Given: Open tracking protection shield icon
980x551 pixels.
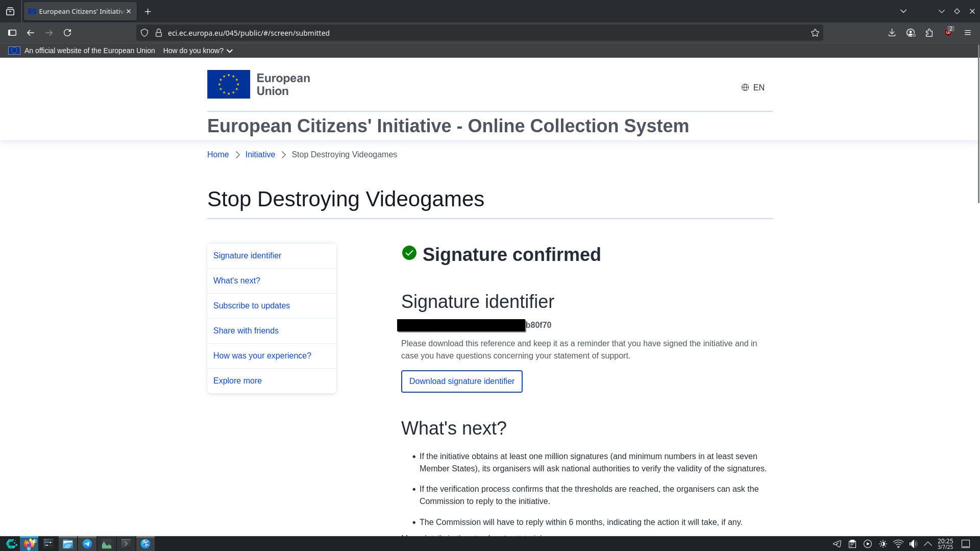Looking at the screenshot, I should (144, 33).
